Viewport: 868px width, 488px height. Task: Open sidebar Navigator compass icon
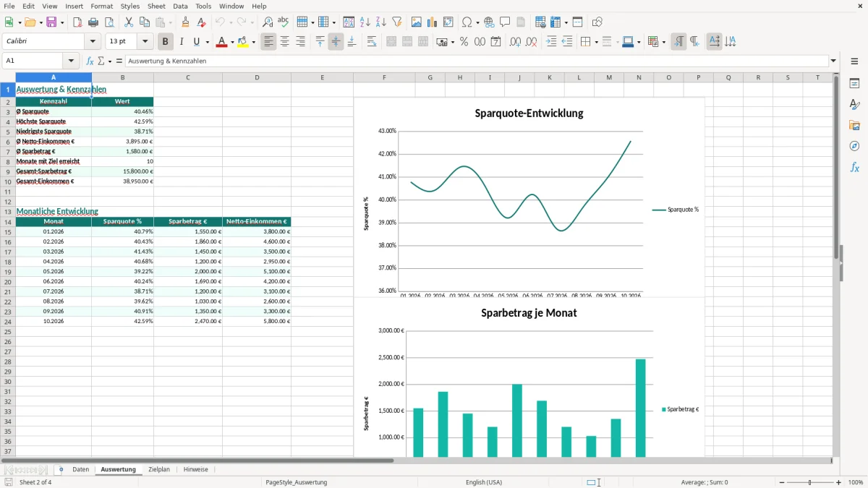coord(854,146)
